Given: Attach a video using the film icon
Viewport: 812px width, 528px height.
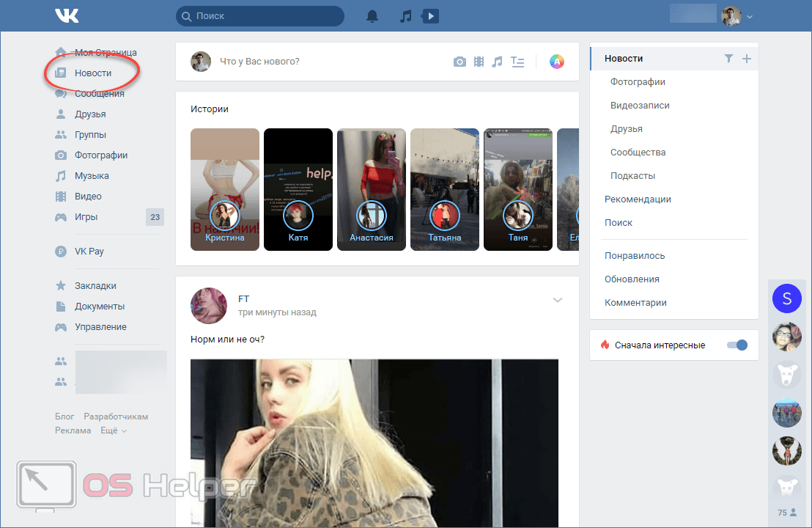Looking at the screenshot, I should 479,62.
